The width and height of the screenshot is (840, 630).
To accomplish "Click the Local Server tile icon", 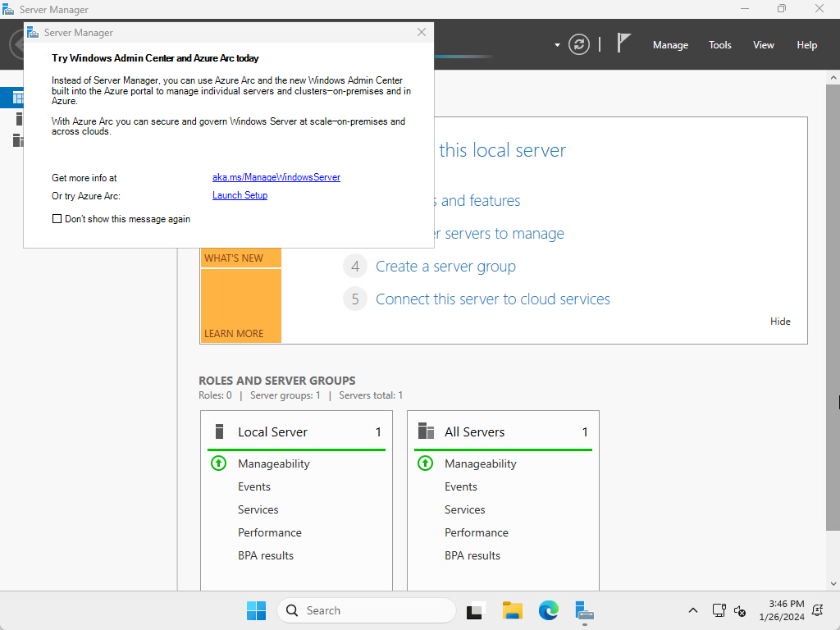I will (x=219, y=431).
